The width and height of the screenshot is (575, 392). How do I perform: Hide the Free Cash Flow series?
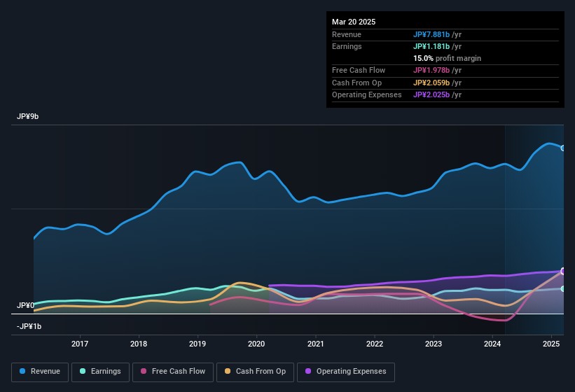point(172,372)
